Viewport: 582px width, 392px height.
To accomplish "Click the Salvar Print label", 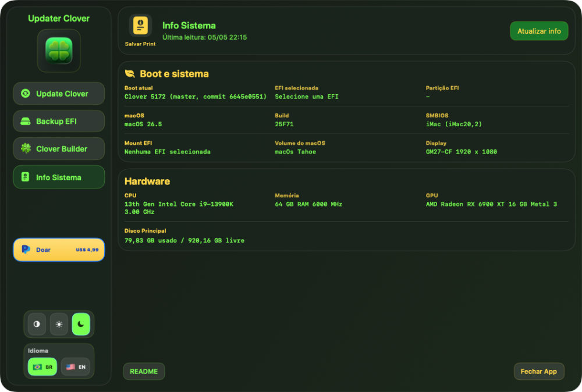I will [x=140, y=44].
